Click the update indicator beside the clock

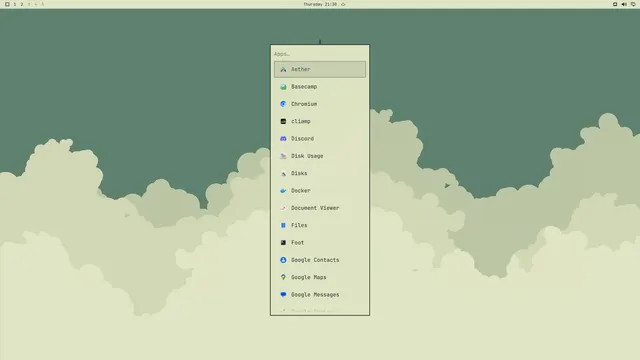(343, 4)
